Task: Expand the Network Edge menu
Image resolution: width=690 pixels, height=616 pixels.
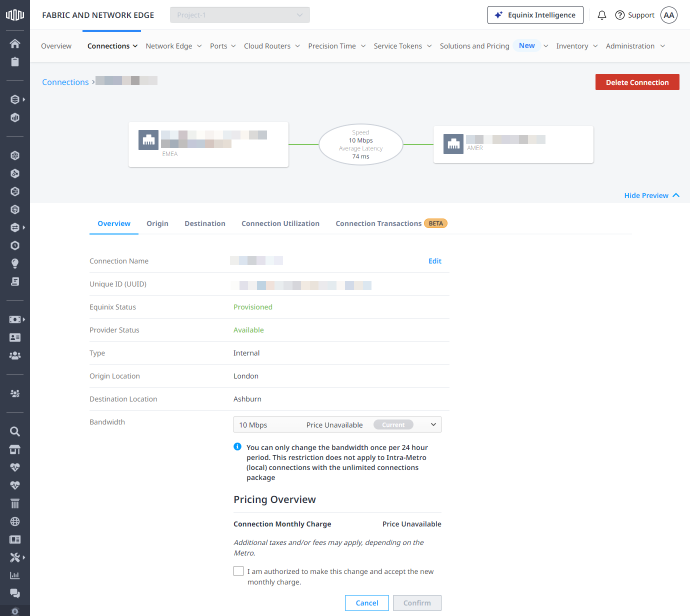Action: pyautogui.click(x=174, y=46)
